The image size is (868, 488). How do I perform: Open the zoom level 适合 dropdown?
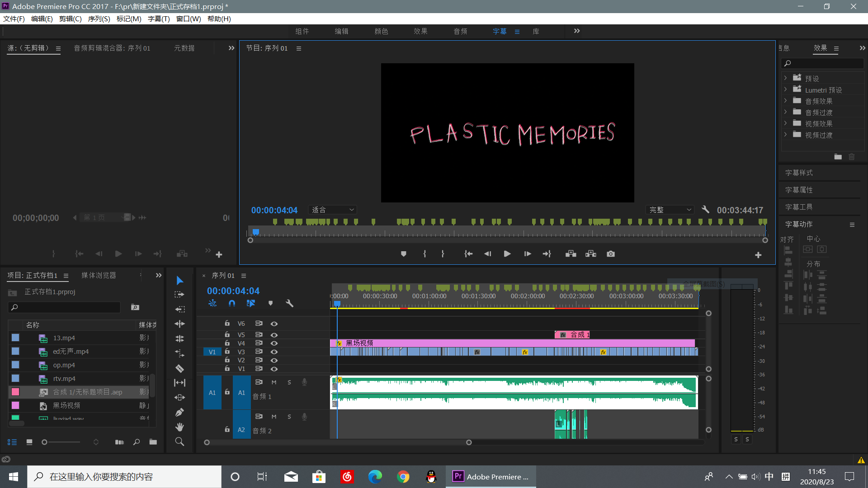(x=333, y=210)
